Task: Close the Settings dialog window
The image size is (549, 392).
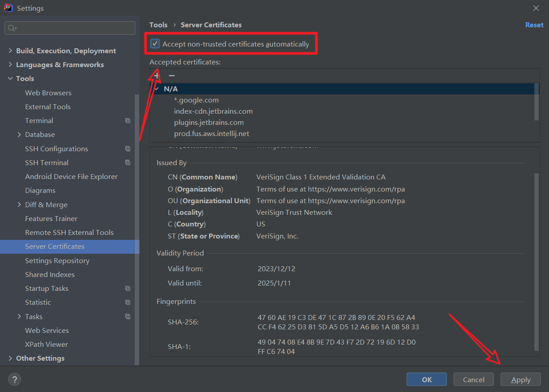Action: pyautogui.click(x=536, y=8)
